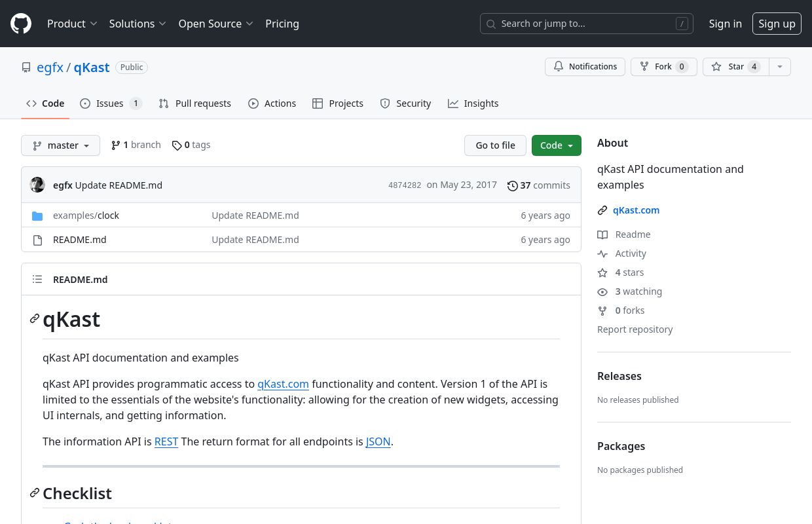
Task: Fork the repository
Action: (663, 67)
